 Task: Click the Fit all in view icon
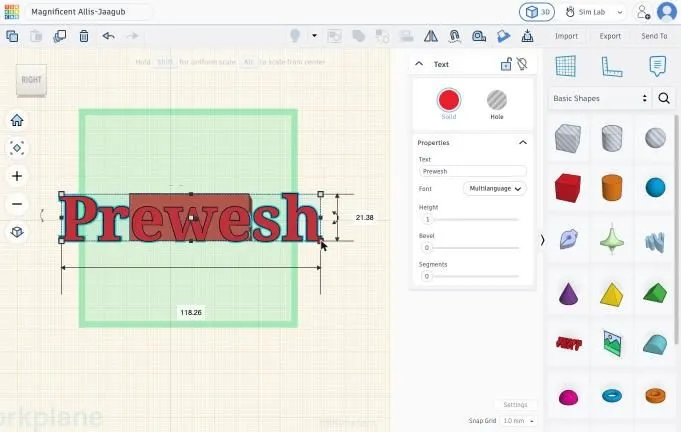(x=17, y=148)
